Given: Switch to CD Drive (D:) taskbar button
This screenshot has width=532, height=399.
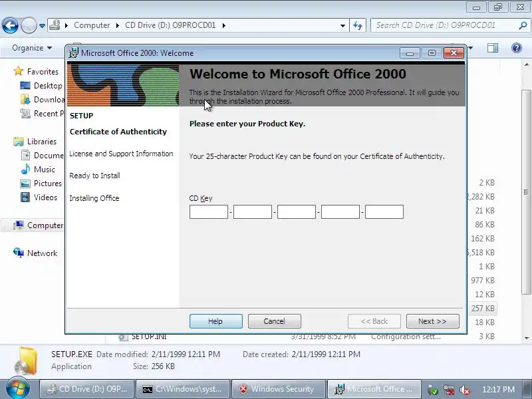Looking at the screenshot, I should (87, 389).
